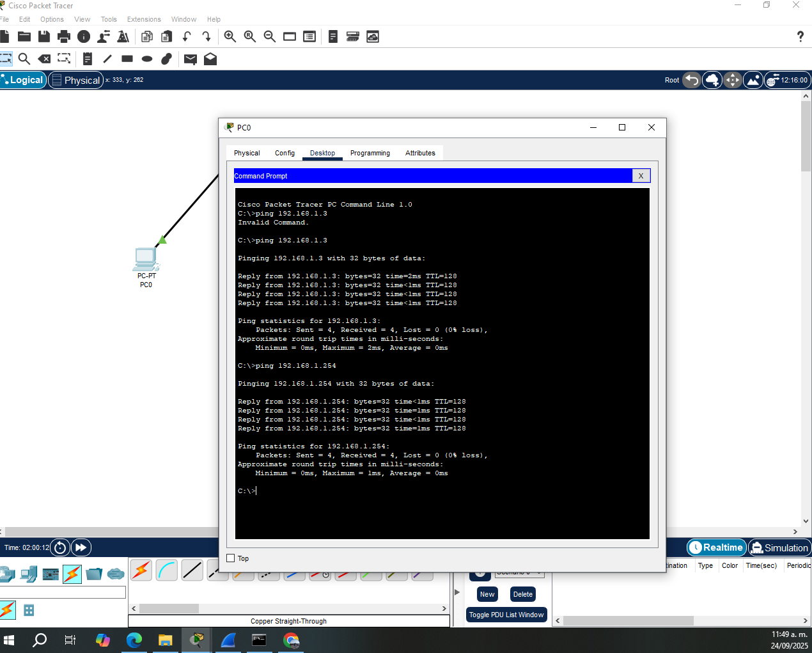Select the Draw Freeform tool

click(x=167, y=59)
